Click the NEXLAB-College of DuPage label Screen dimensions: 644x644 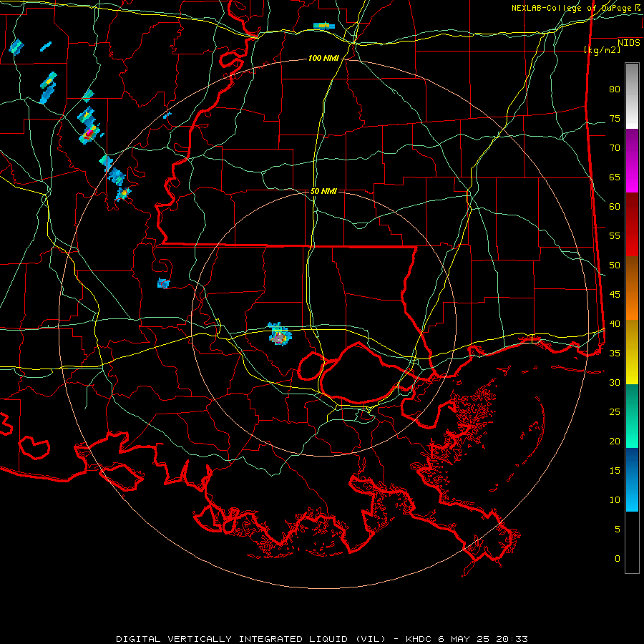572,8
